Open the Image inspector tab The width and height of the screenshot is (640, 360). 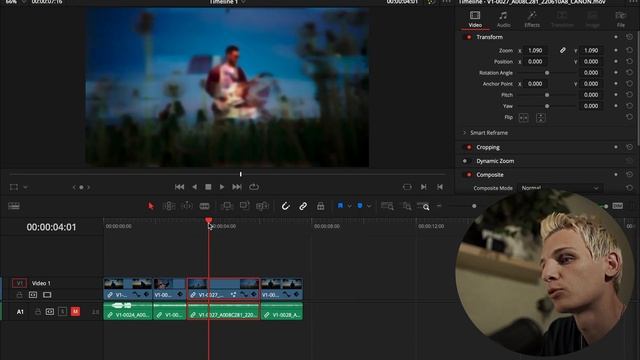point(592,19)
